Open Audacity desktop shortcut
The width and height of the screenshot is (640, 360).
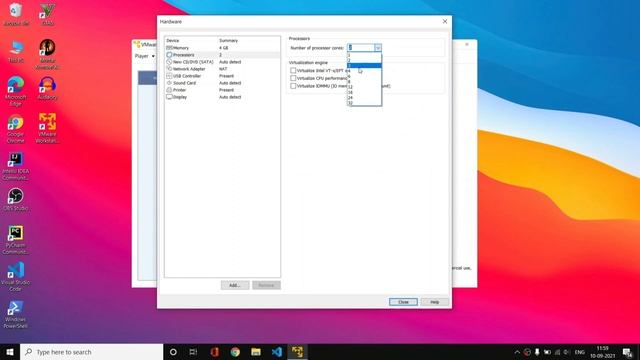(47, 88)
